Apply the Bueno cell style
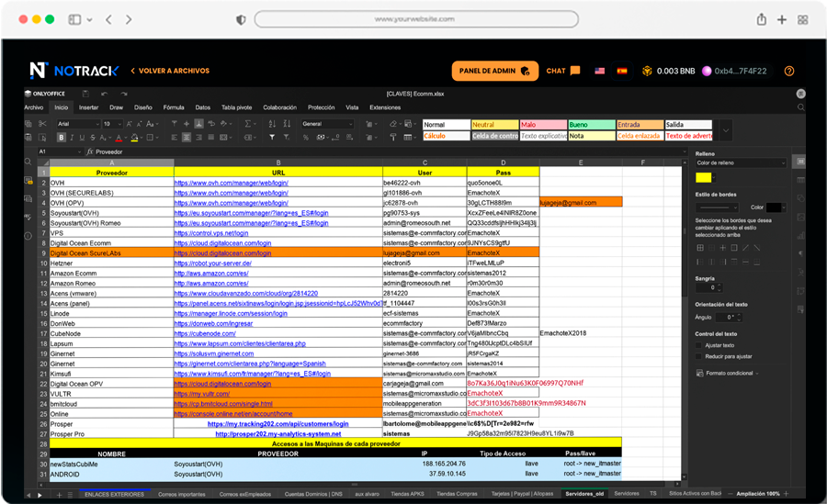Viewport: 827px width, 504px height. [591, 125]
